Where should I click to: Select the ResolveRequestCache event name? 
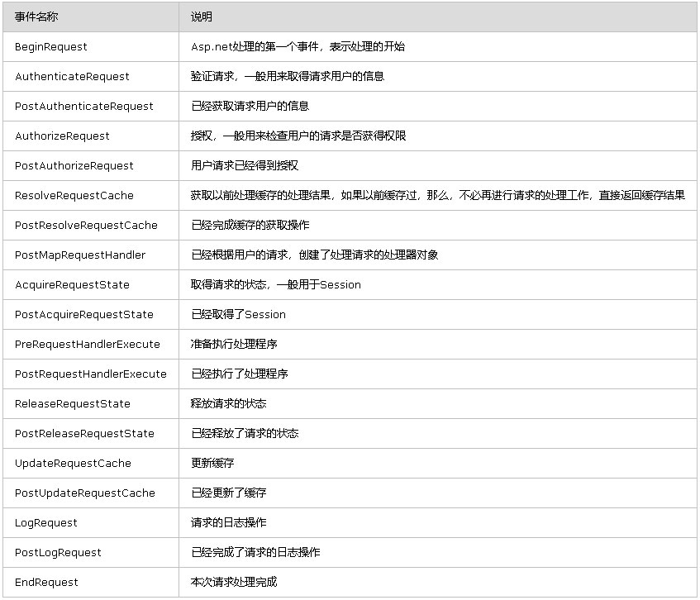point(74,196)
